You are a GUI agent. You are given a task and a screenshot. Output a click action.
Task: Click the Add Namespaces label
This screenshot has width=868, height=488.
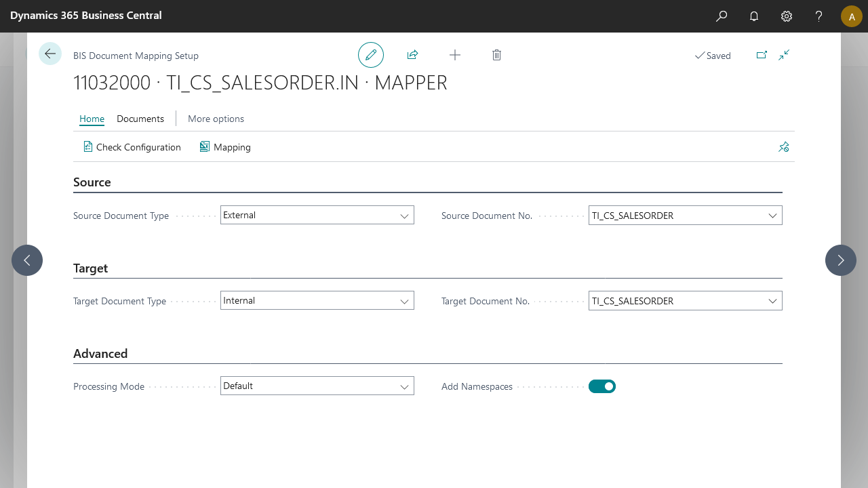point(477,386)
